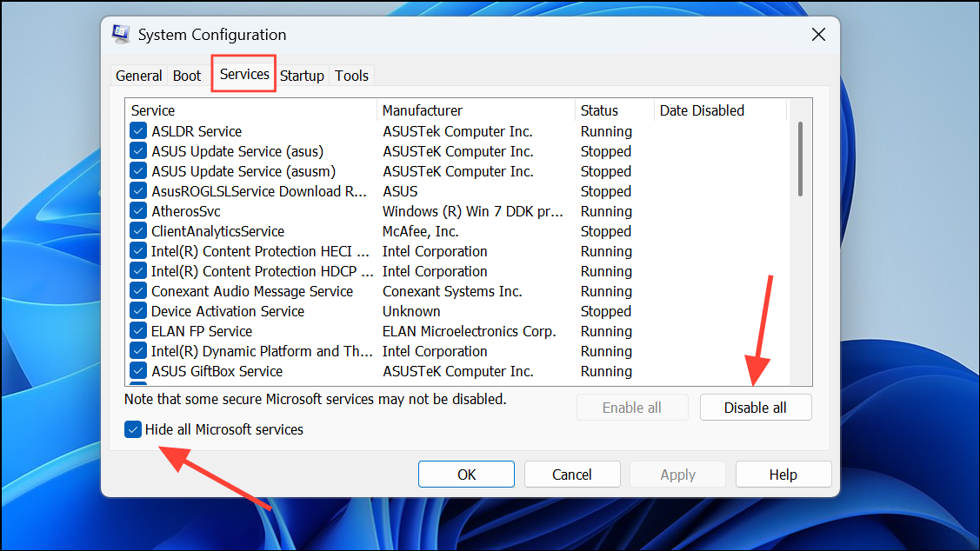Close the System Configuration window

[818, 35]
